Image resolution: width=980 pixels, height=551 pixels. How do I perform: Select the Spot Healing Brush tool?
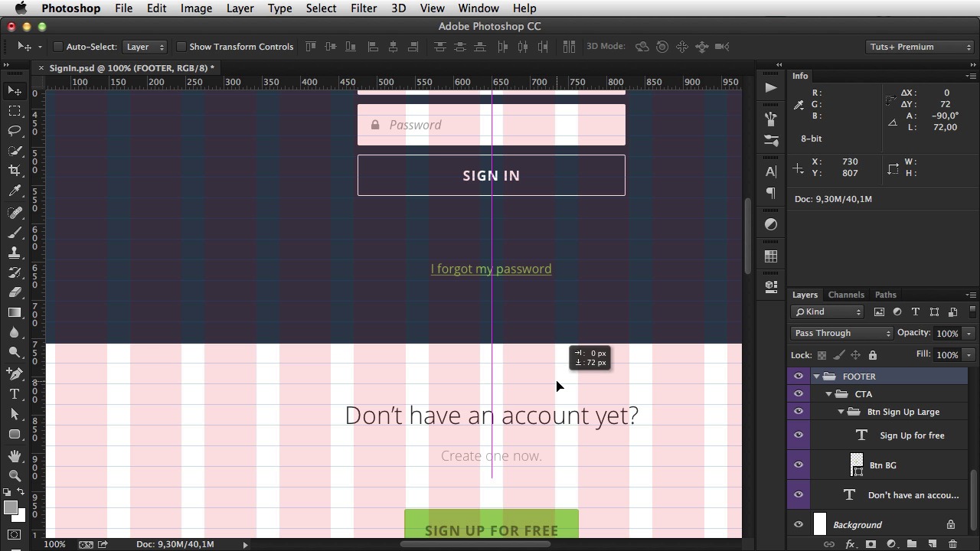pyautogui.click(x=15, y=213)
